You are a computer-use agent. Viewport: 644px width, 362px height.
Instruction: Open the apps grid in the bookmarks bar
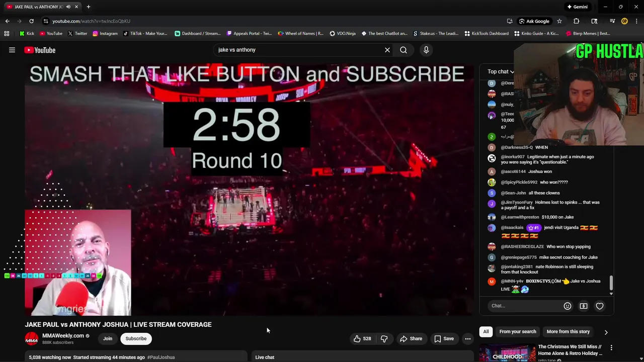7,34
